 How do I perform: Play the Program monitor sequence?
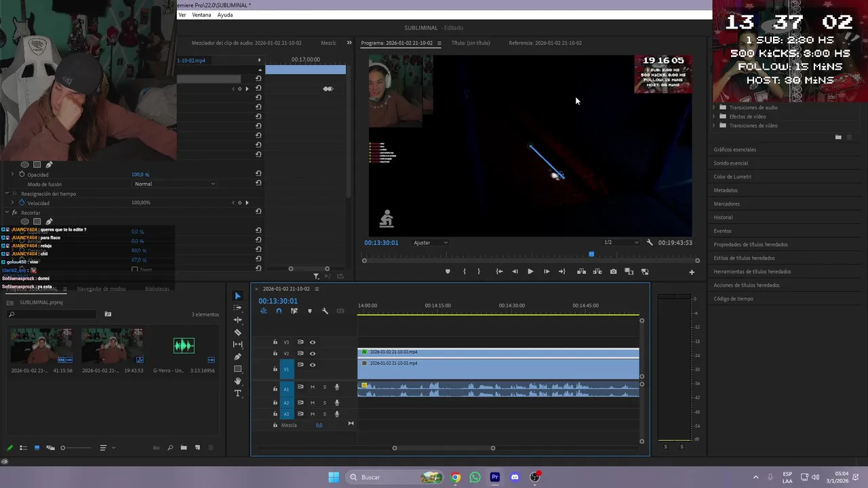[x=530, y=272]
